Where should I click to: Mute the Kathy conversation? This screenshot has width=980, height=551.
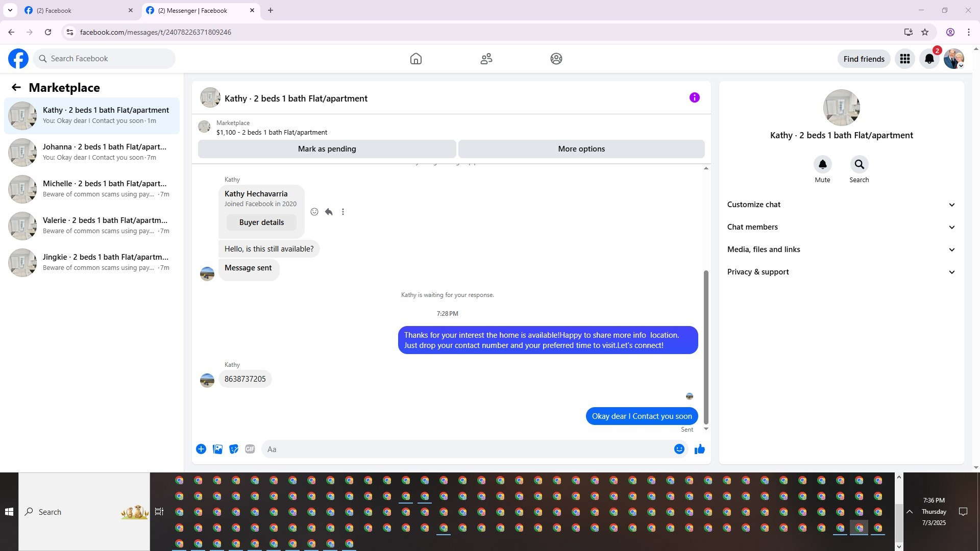pos(822,165)
